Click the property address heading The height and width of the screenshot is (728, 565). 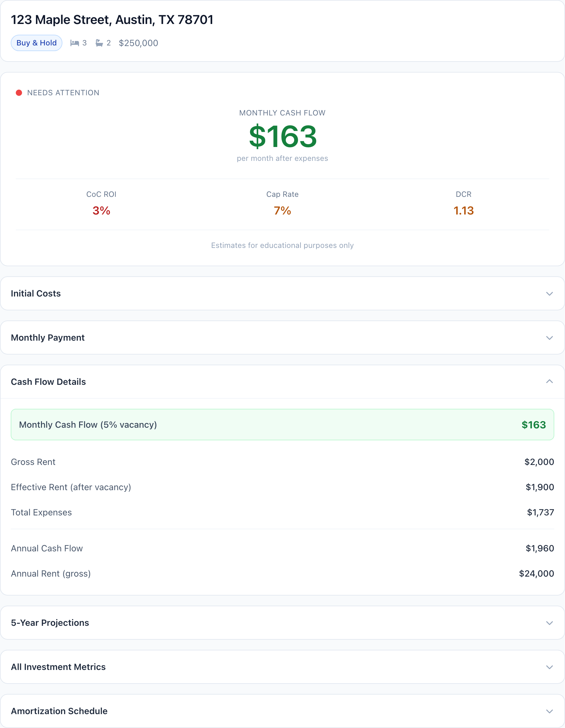112,20
